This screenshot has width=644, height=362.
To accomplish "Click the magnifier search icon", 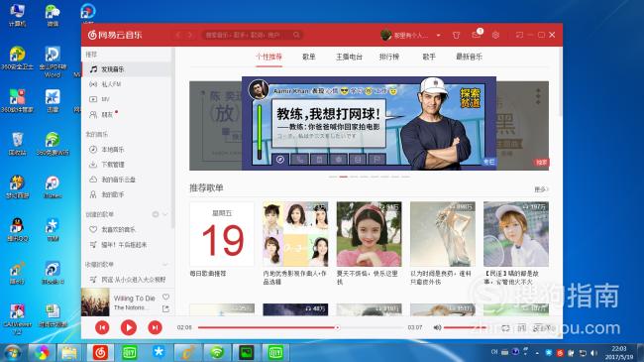I will click(296, 35).
